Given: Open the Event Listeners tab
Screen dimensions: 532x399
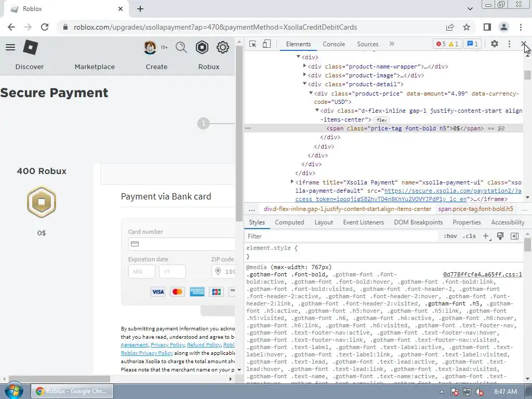Looking at the screenshot, I should point(363,222).
